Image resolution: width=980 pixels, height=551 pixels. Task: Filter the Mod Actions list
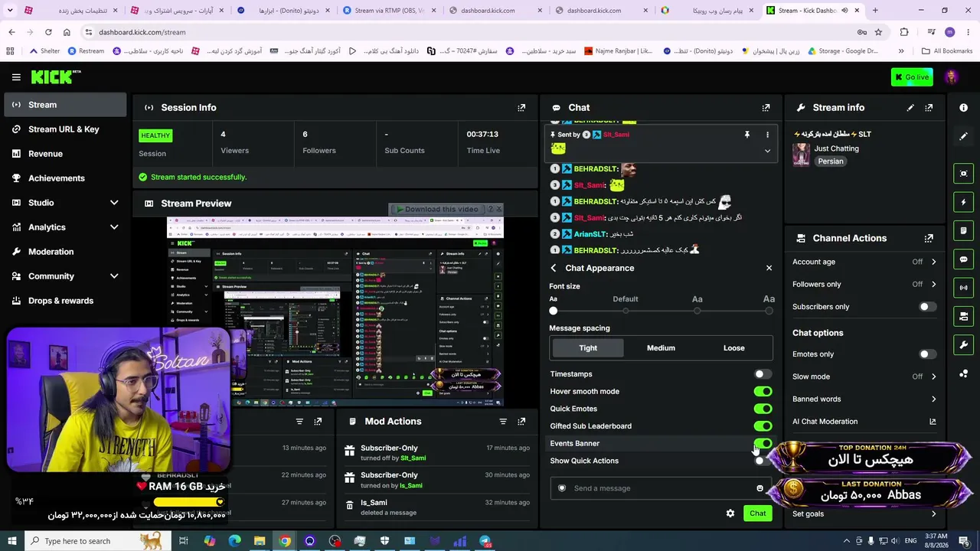pos(503,422)
